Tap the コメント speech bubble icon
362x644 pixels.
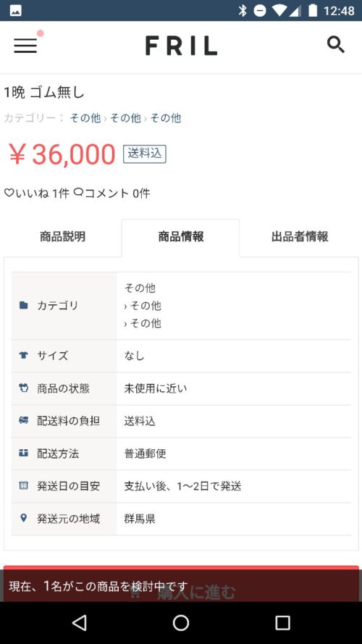click(x=78, y=192)
